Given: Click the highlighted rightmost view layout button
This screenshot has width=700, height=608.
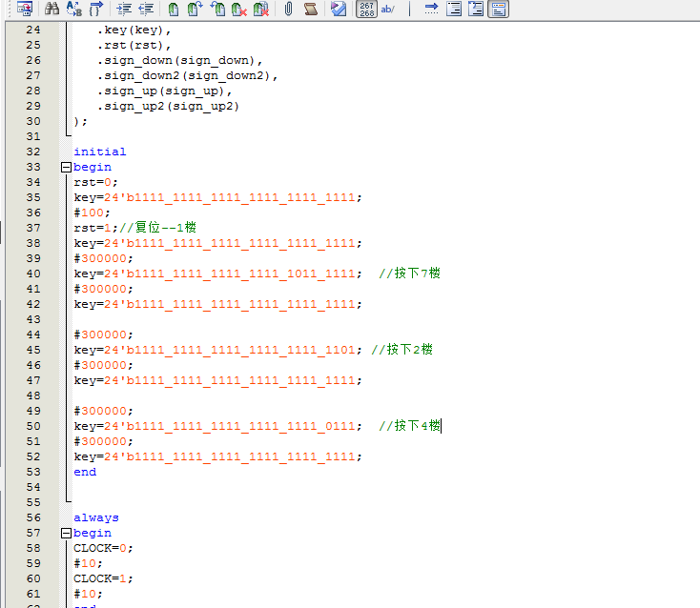Looking at the screenshot, I should pos(499,10).
